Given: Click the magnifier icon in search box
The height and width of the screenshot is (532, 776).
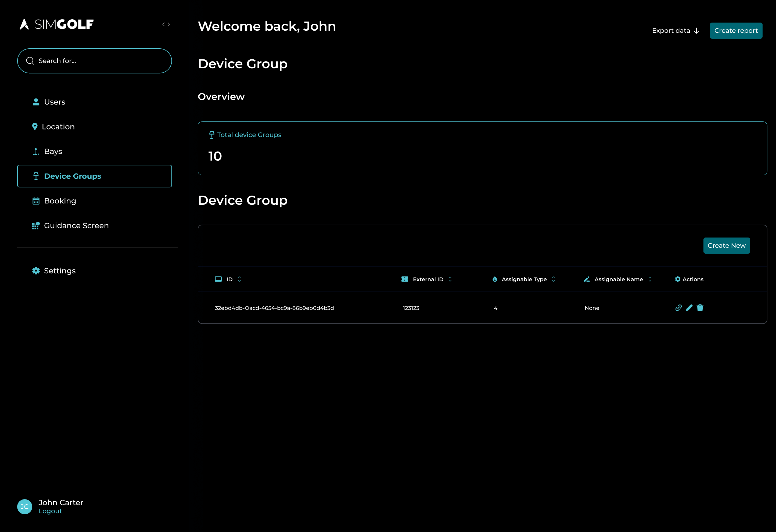Looking at the screenshot, I should point(30,61).
